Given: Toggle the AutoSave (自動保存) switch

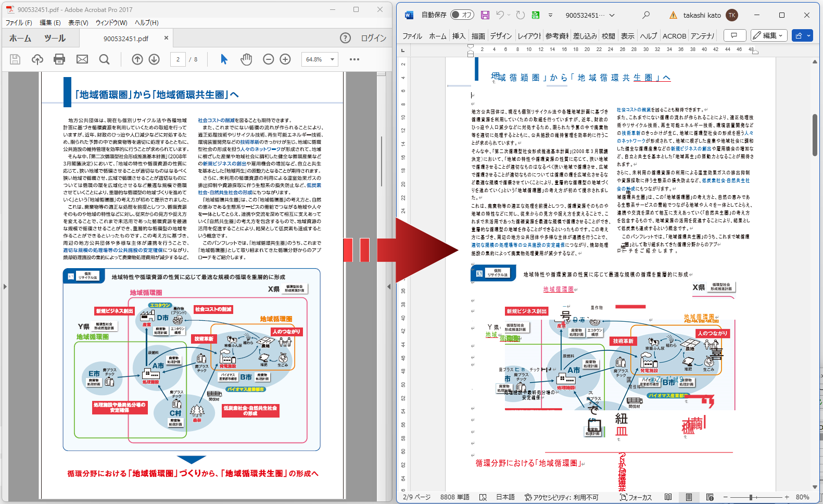Looking at the screenshot, I should (462, 15).
